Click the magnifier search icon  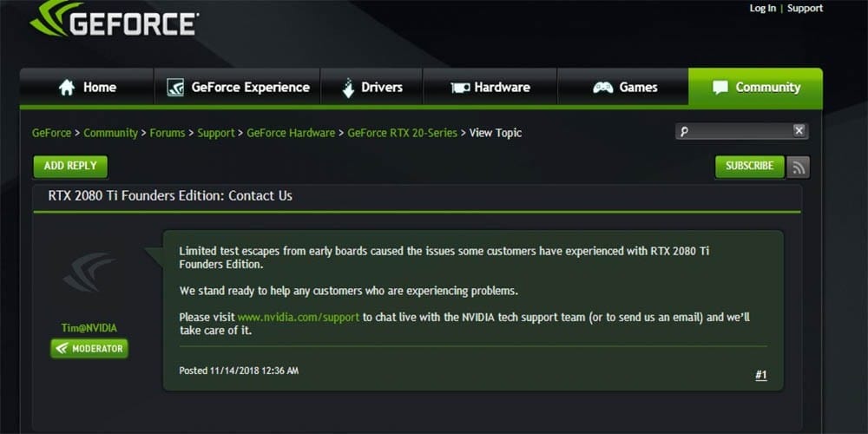684,132
